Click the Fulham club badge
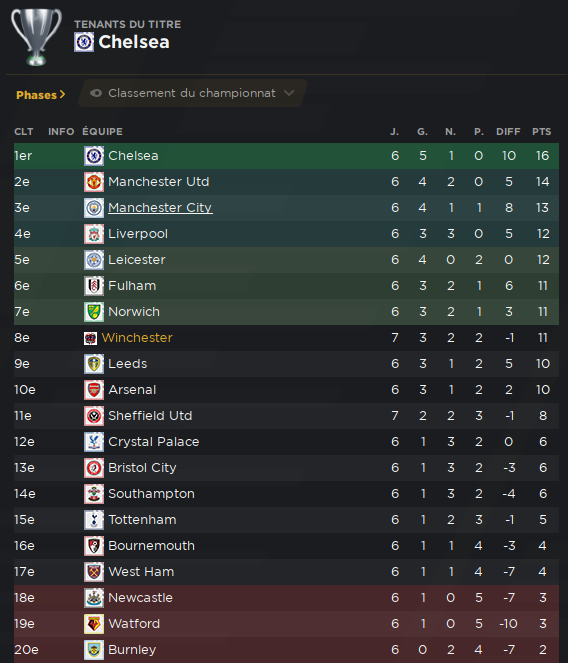Image resolution: width=568 pixels, height=663 pixels. tap(94, 286)
